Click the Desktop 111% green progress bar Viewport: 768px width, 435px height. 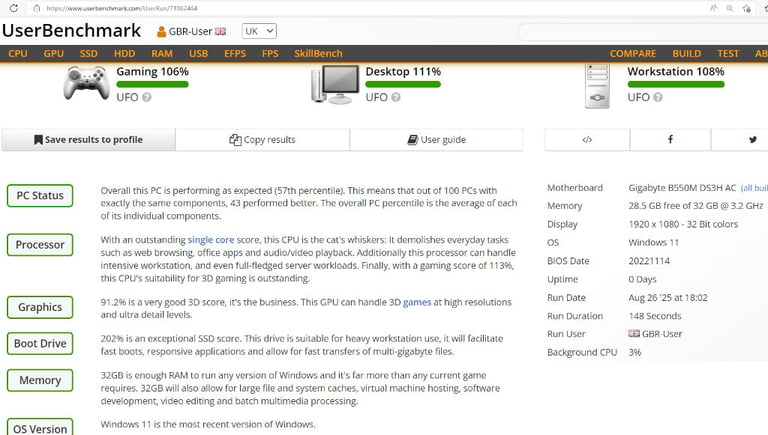click(x=403, y=84)
